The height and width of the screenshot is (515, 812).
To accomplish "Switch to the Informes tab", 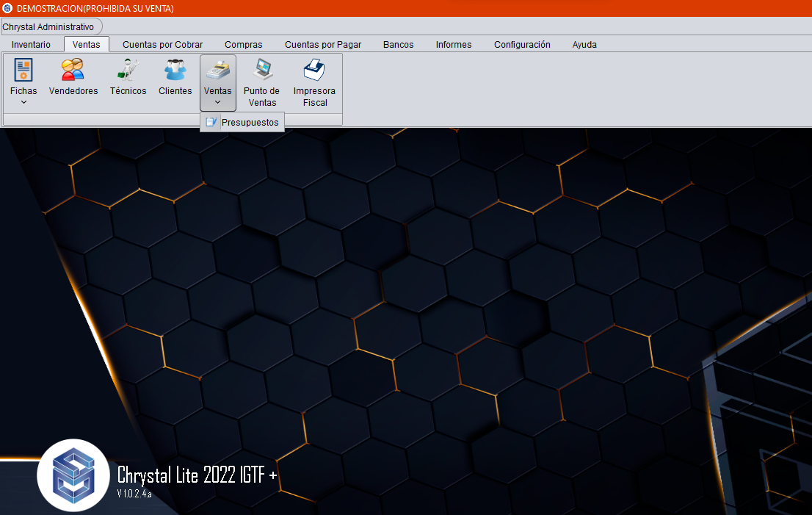I will coord(454,45).
